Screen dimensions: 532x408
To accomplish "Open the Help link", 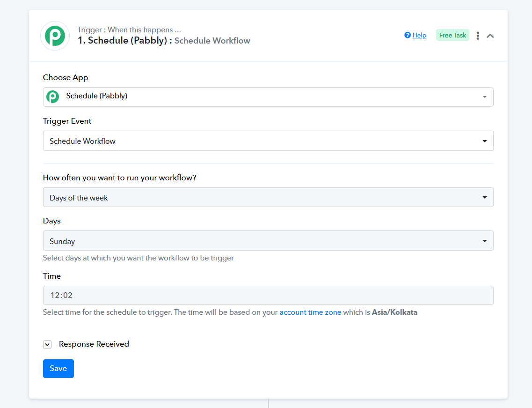I will click(x=419, y=35).
